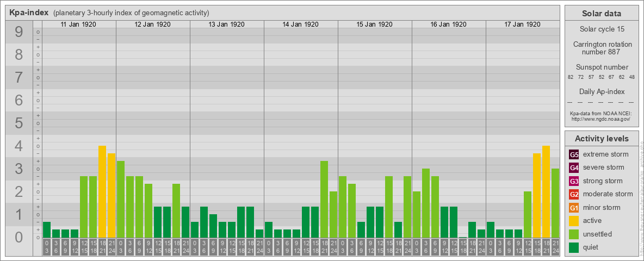Select the dark green 'quiet' legend swatch
The image size is (644, 261).
[574, 247]
